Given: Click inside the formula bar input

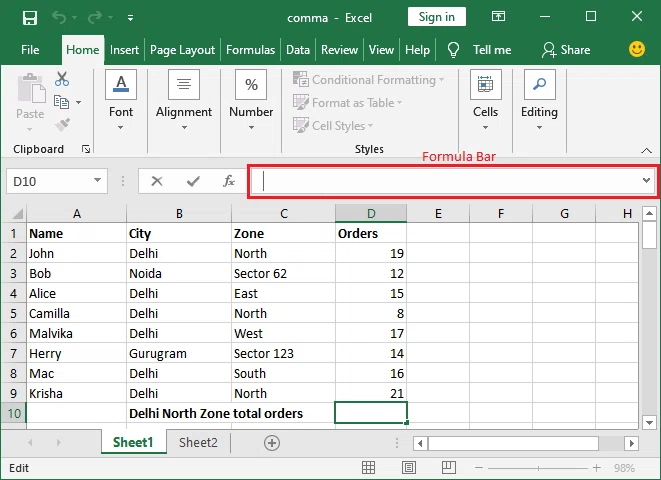Looking at the screenshot, I should [x=445, y=181].
